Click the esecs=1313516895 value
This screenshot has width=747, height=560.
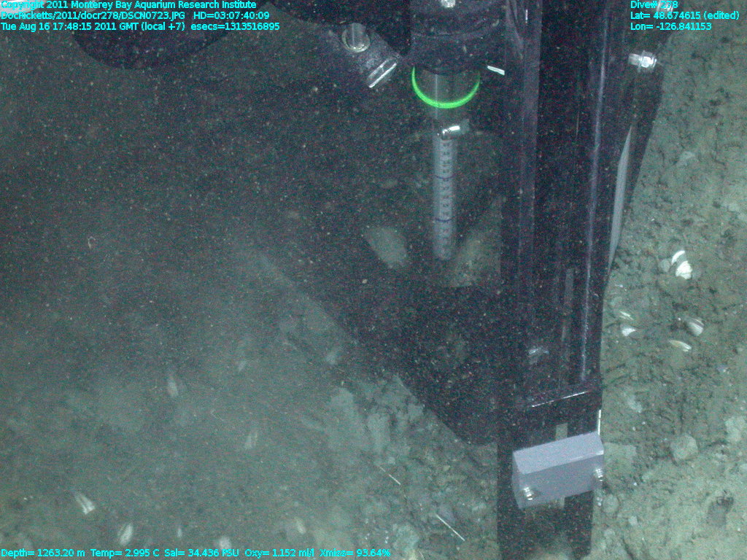pyautogui.click(x=235, y=26)
